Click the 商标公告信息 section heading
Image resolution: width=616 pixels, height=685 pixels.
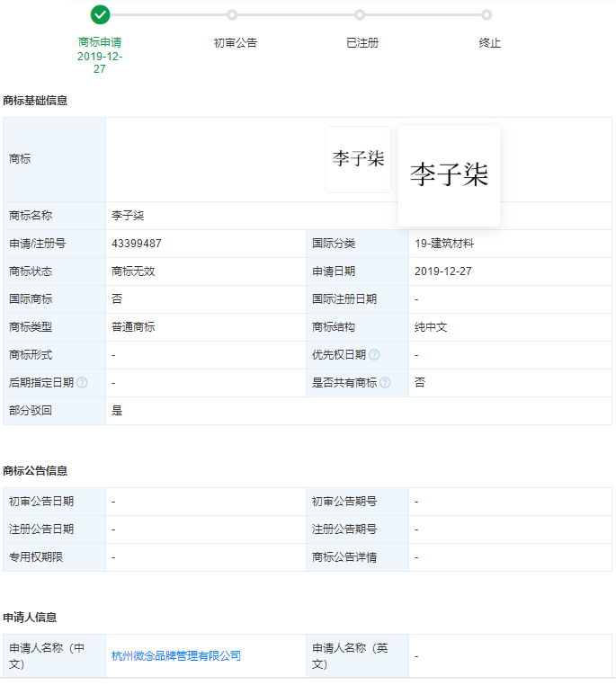(35, 470)
